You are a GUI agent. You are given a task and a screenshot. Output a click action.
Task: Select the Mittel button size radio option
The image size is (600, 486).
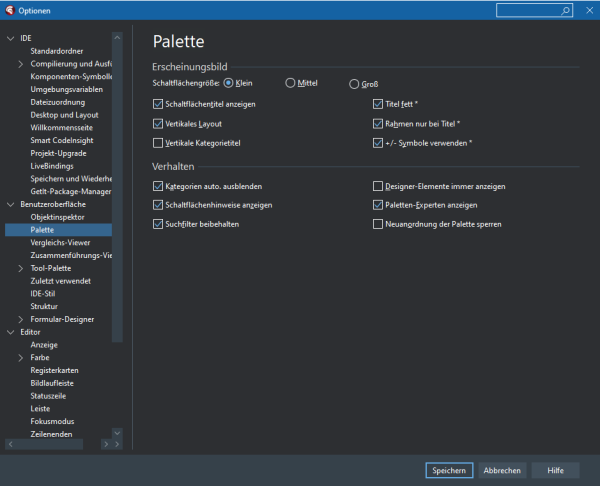(x=290, y=83)
